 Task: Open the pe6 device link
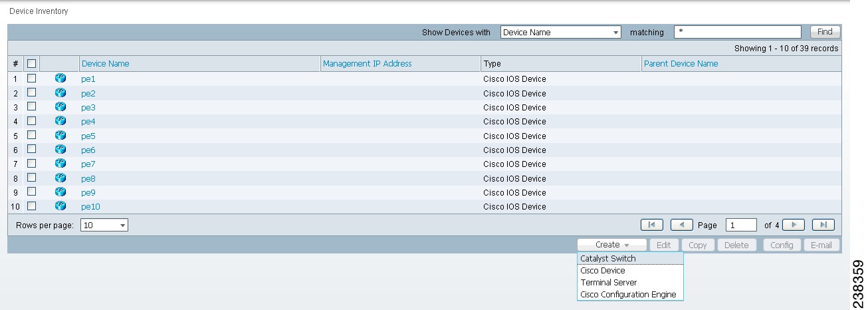tap(88, 150)
